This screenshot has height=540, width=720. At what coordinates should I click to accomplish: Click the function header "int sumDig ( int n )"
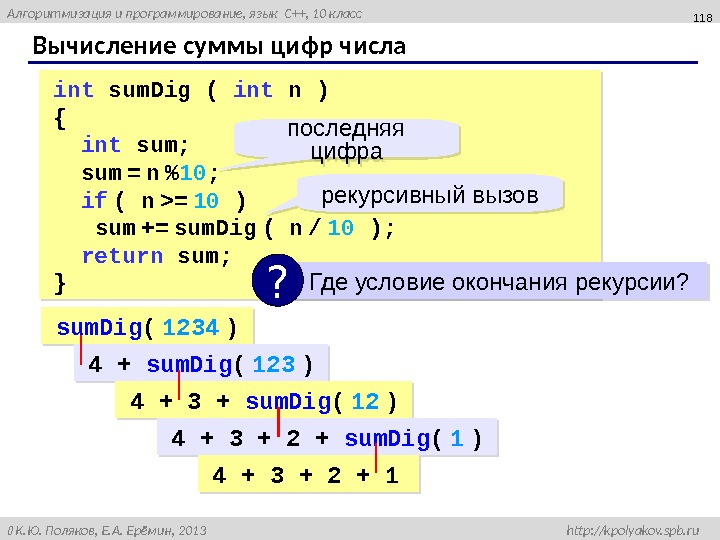[x=191, y=90]
